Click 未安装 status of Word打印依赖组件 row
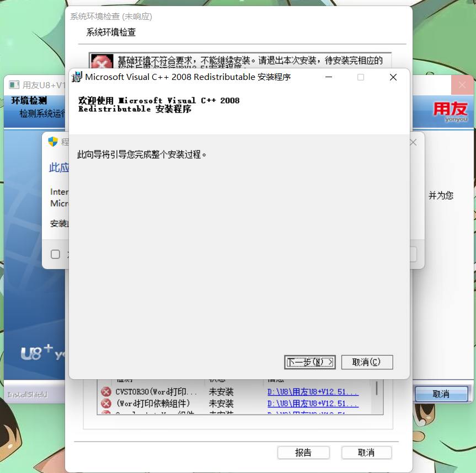The height and width of the screenshot is (473, 476). 221,404
